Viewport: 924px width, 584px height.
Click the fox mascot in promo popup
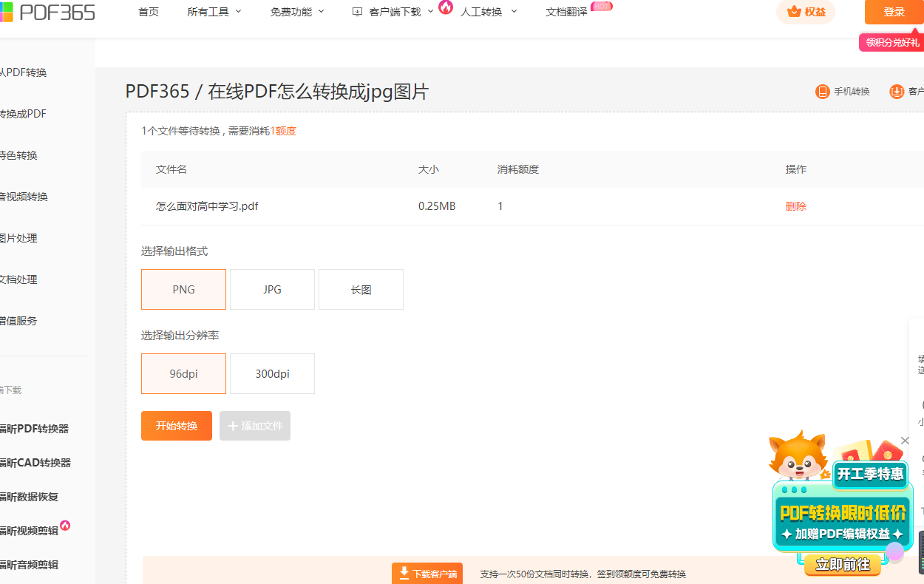point(797,456)
